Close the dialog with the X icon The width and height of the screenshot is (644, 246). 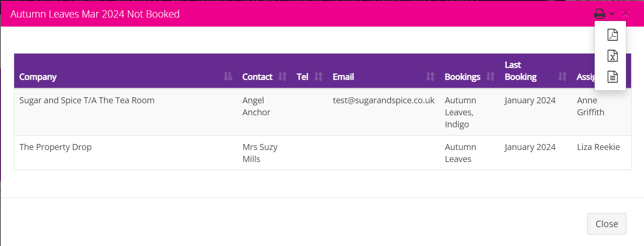(x=626, y=13)
